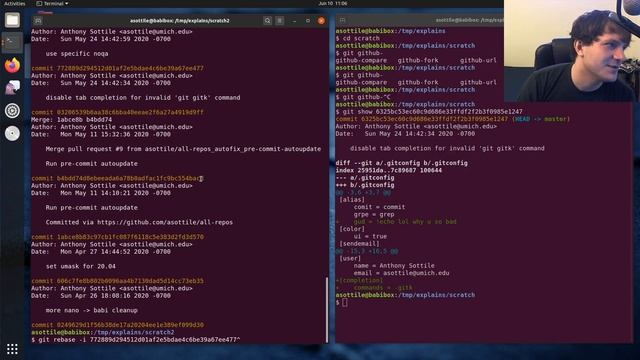Click the search icon in the scratch2 terminal

coord(267,20)
